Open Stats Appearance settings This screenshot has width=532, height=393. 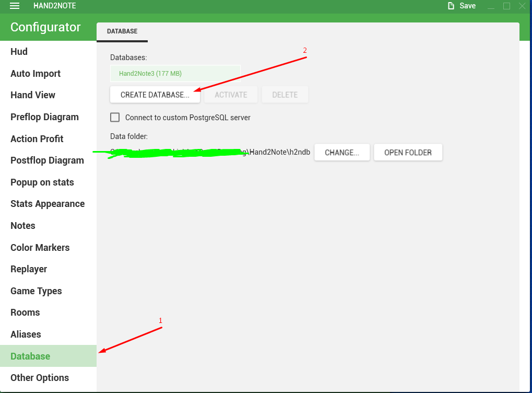(x=48, y=204)
